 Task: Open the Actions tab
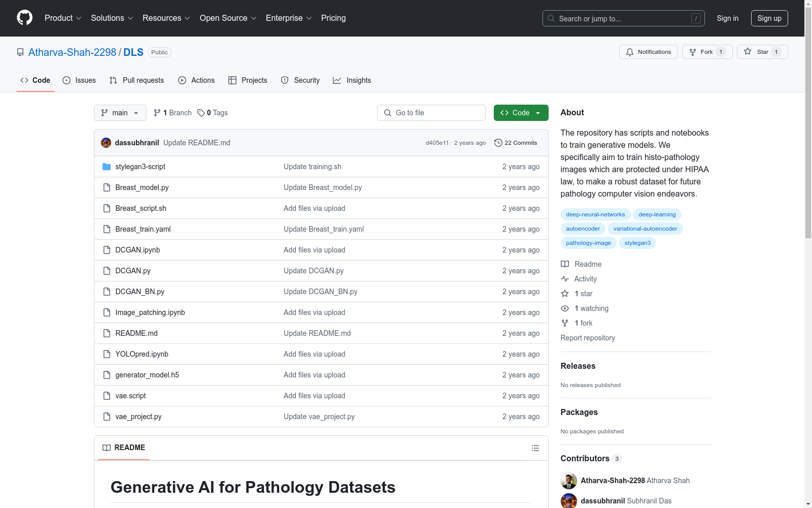point(196,80)
